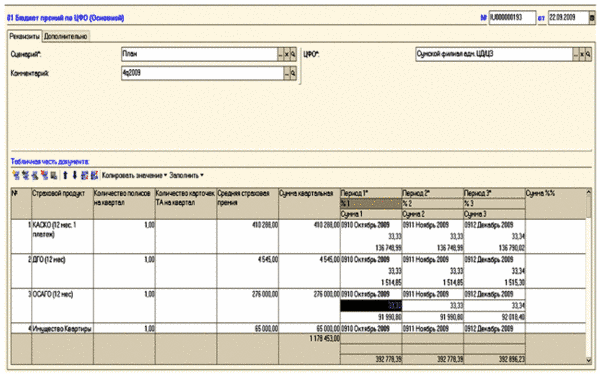This screenshot has height=374, width=600.
Task: Select Имущество Квартиры product cell
Action: click(x=62, y=328)
